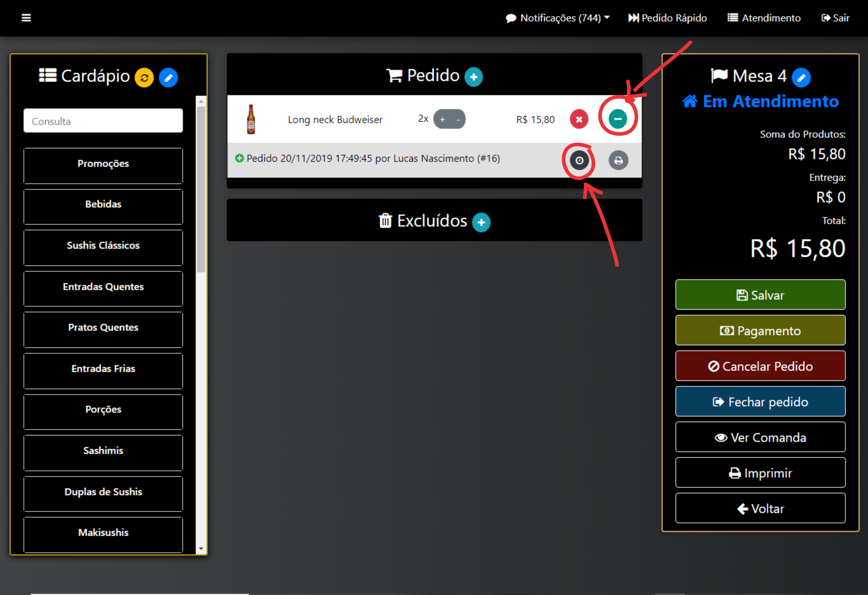Click the Cardápio list scrollbar down arrow
Image resolution: width=868 pixels, height=595 pixels.
coord(201,548)
